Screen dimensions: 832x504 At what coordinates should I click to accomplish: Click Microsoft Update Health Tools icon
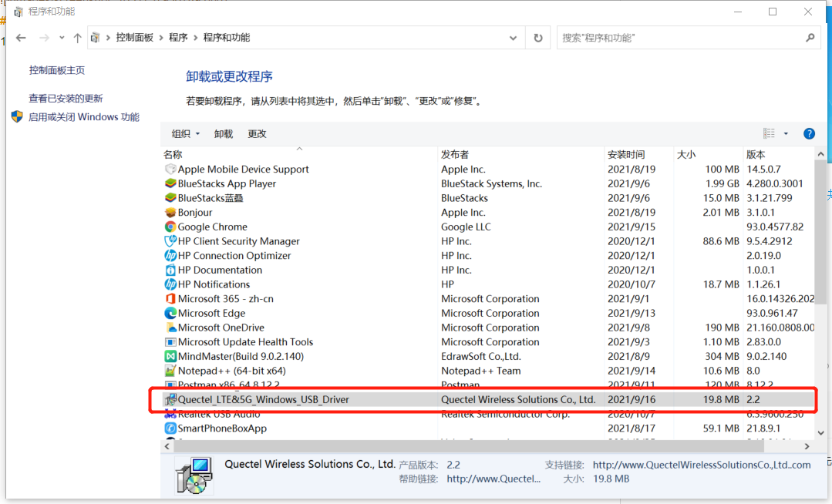pos(170,341)
